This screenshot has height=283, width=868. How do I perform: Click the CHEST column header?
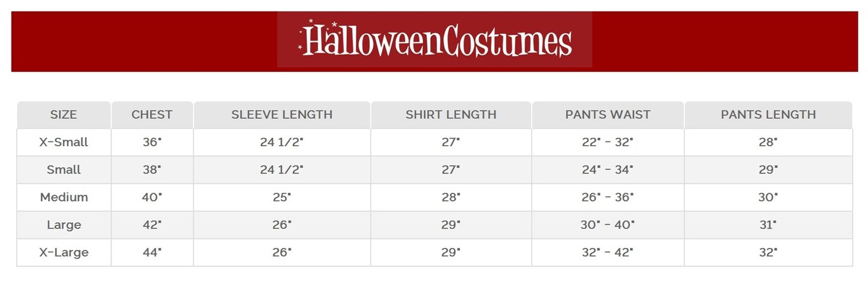coord(152,114)
